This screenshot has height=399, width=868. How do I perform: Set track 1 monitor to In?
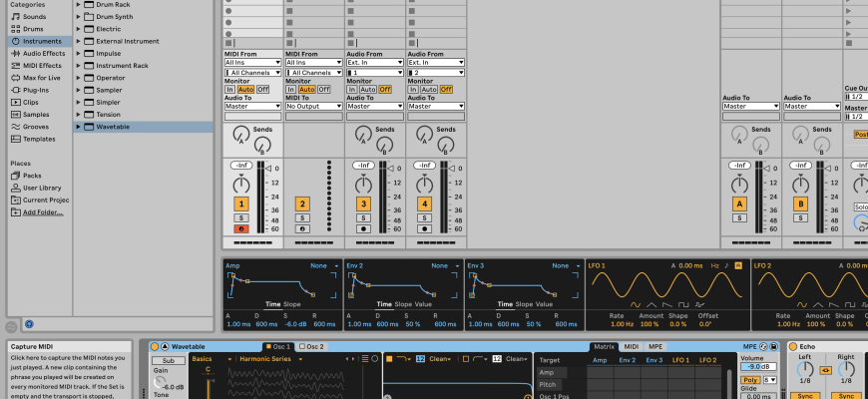pos(229,89)
